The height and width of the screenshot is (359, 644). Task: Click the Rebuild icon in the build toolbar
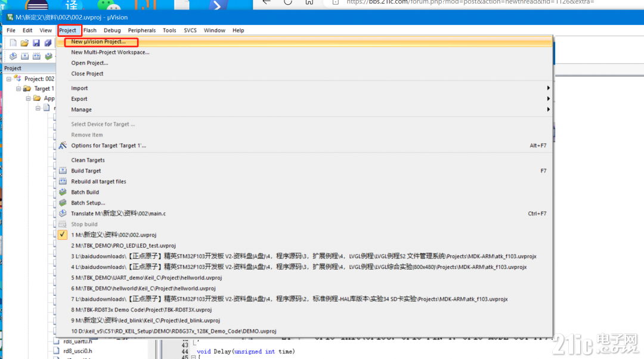click(x=36, y=56)
